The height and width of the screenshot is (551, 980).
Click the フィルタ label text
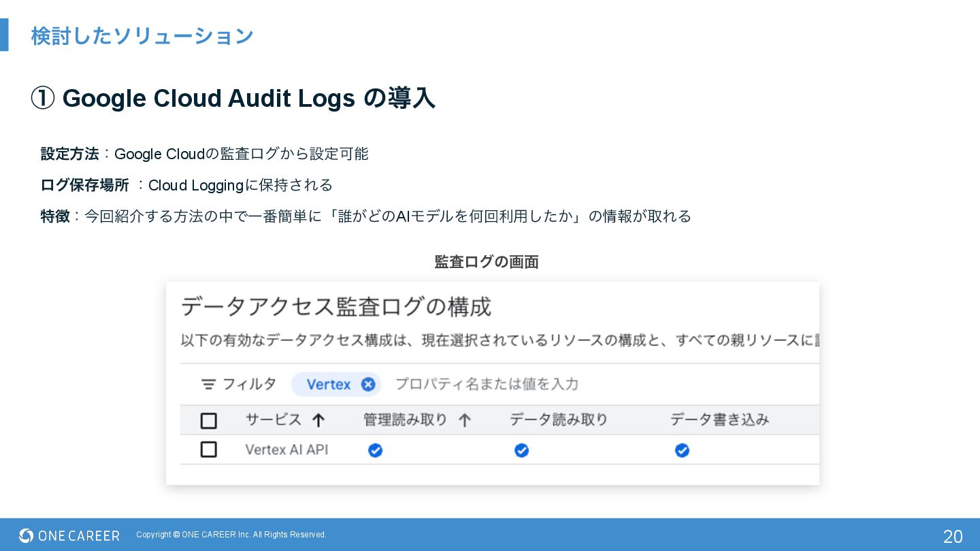[x=249, y=384]
